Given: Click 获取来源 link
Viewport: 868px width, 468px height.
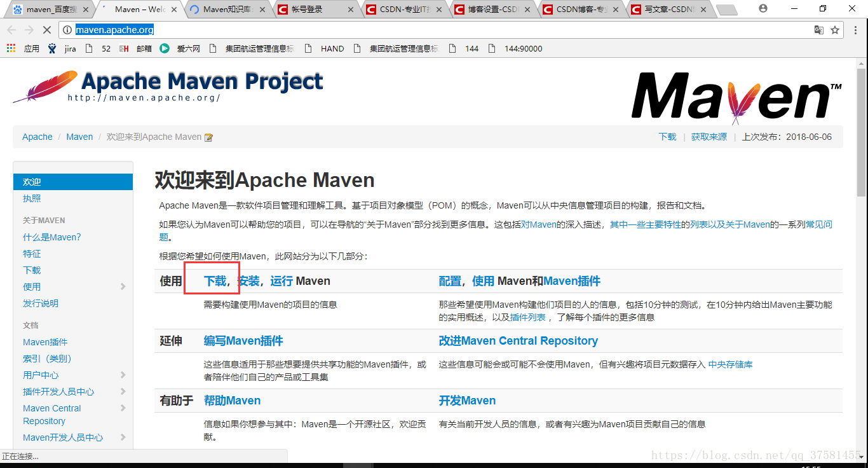Looking at the screenshot, I should pos(709,137).
